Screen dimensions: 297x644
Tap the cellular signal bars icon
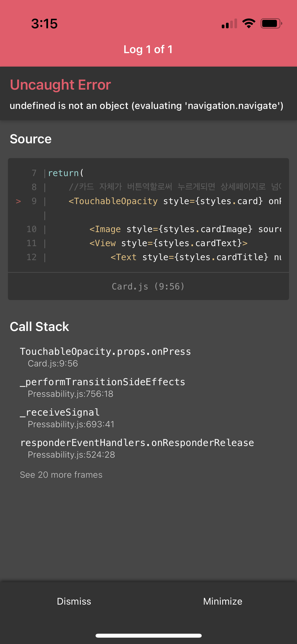coord(229,24)
